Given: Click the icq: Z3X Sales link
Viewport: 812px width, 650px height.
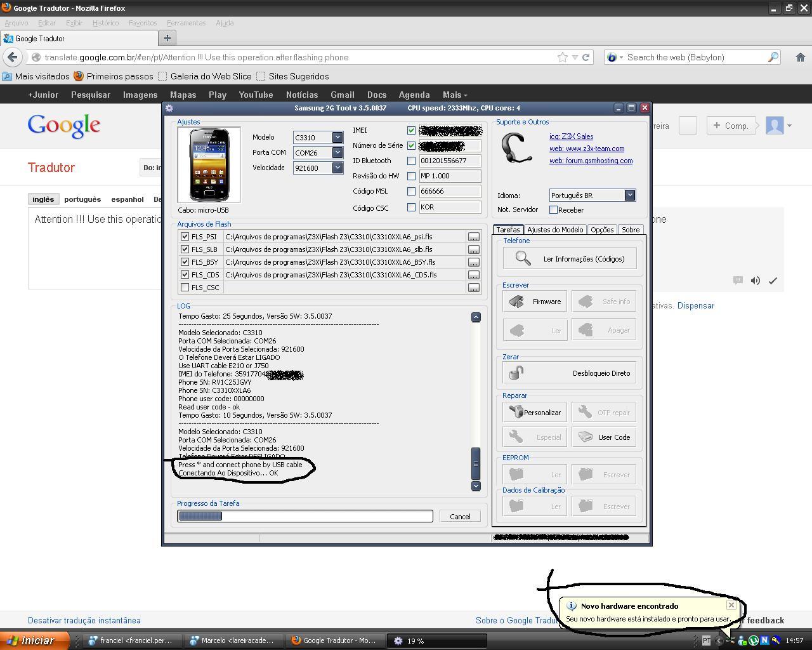Looking at the screenshot, I should point(571,136).
